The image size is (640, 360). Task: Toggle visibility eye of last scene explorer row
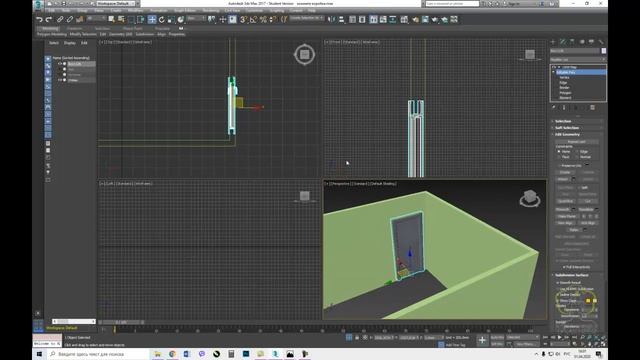pos(60,80)
